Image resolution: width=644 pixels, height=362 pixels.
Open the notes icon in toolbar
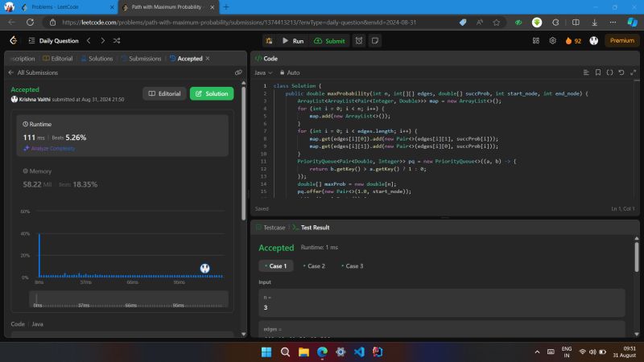tap(376, 40)
